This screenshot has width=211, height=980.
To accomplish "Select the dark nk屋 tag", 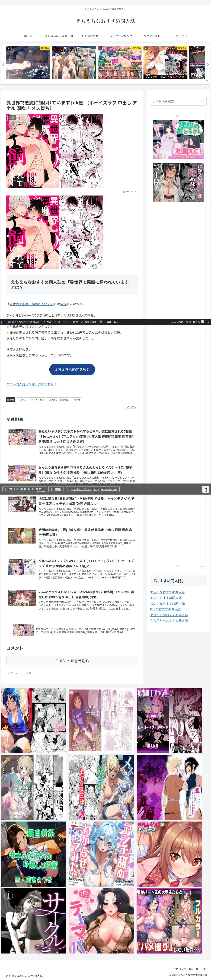I will (x=11, y=400).
